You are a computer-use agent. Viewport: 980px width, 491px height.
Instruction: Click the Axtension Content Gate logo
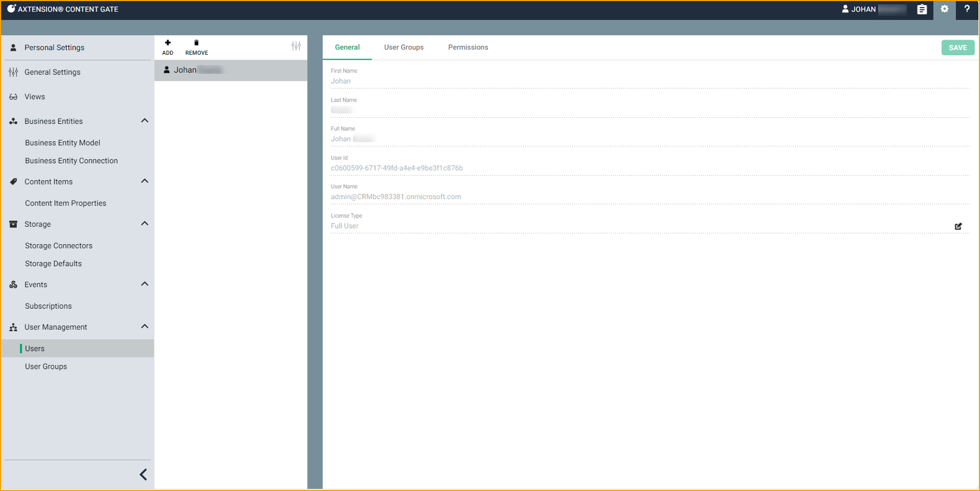(x=11, y=9)
